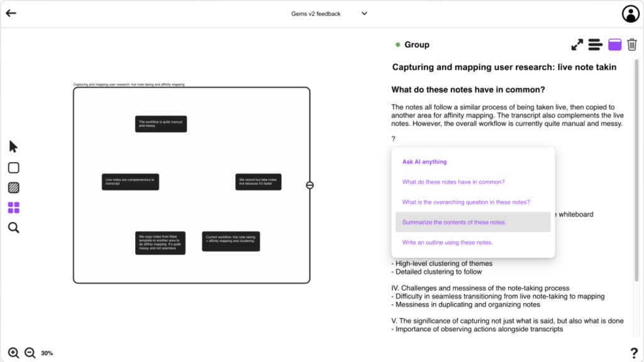Choose "Summarize the contents of these notes"
Screen dimensions: 644x362
coord(454,222)
